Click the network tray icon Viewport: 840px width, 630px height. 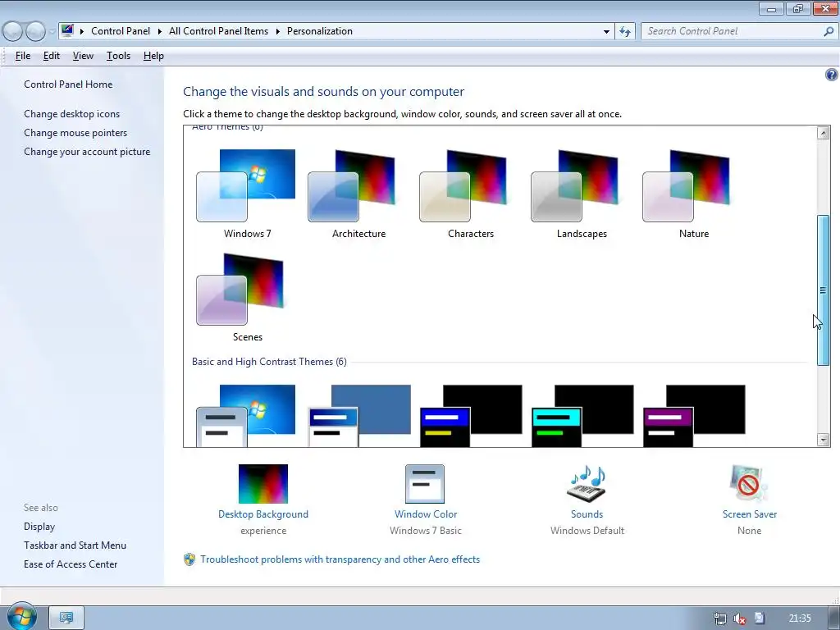tap(720, 619)
